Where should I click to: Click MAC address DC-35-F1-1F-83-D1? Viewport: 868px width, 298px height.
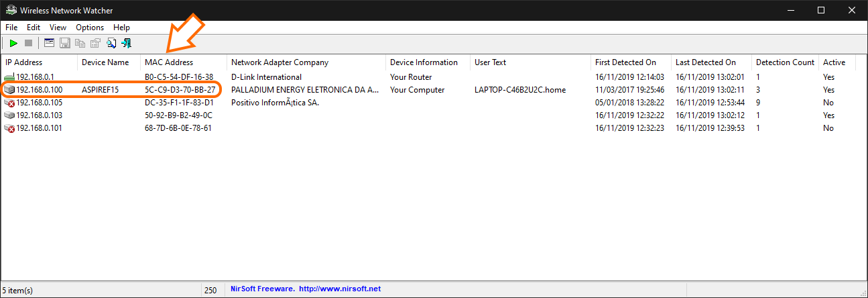tap(179, 103)
